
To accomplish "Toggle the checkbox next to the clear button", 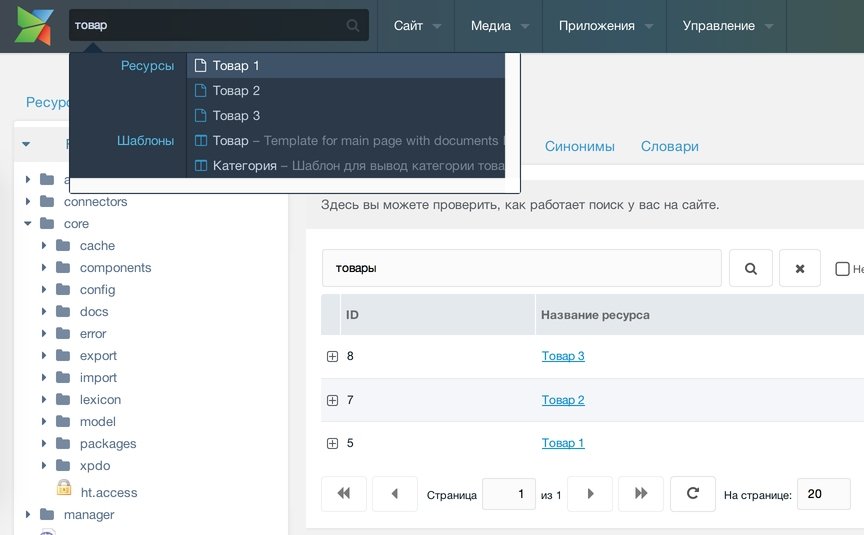I will pos(842,269).
